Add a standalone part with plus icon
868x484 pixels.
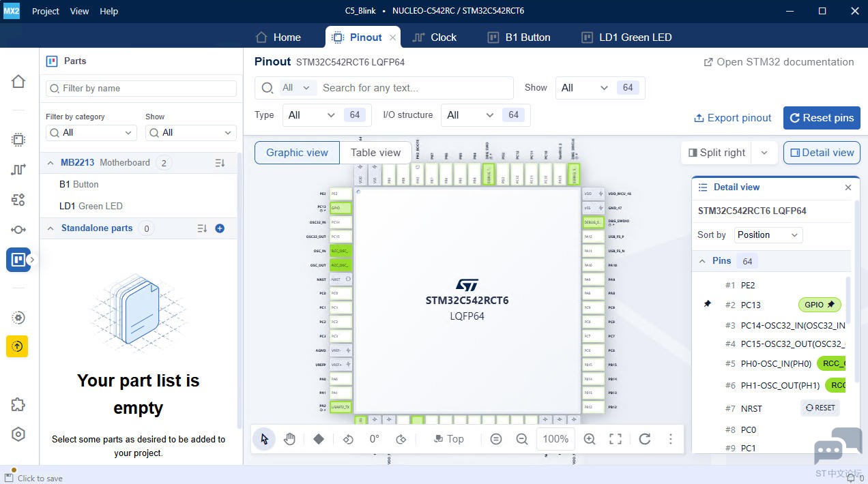tap(220, 228)
